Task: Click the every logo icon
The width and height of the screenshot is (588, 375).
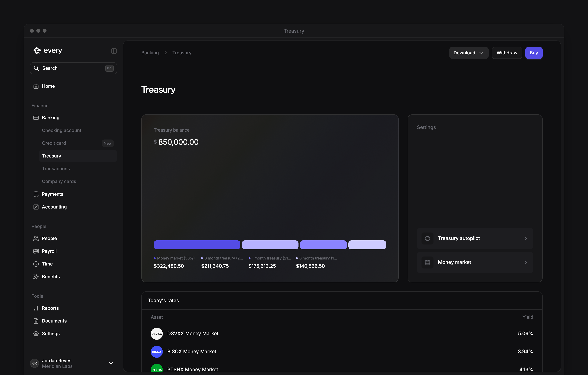Action: pos(37,51)
